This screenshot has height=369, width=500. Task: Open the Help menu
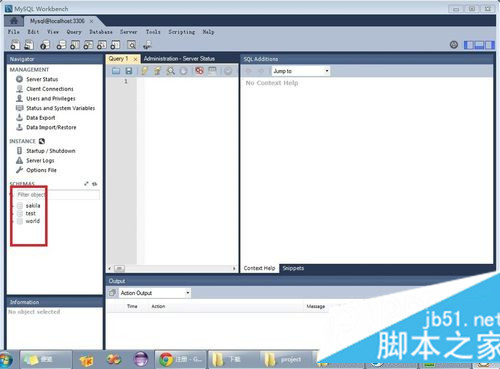click(208, 32)
